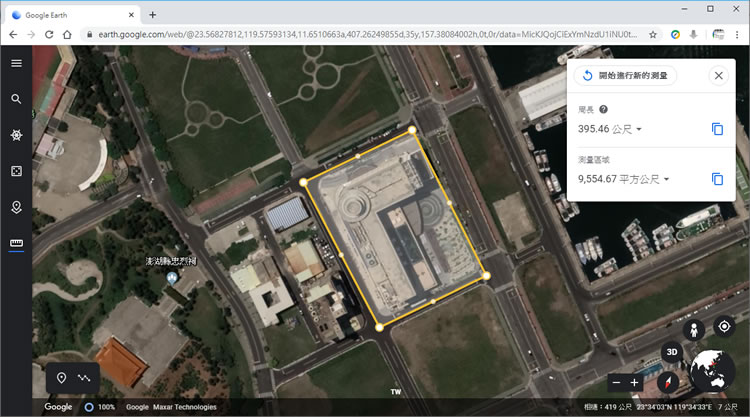Go forward in browser history
The height and width of the screenshot is (417, 750).
click(31, 34)
